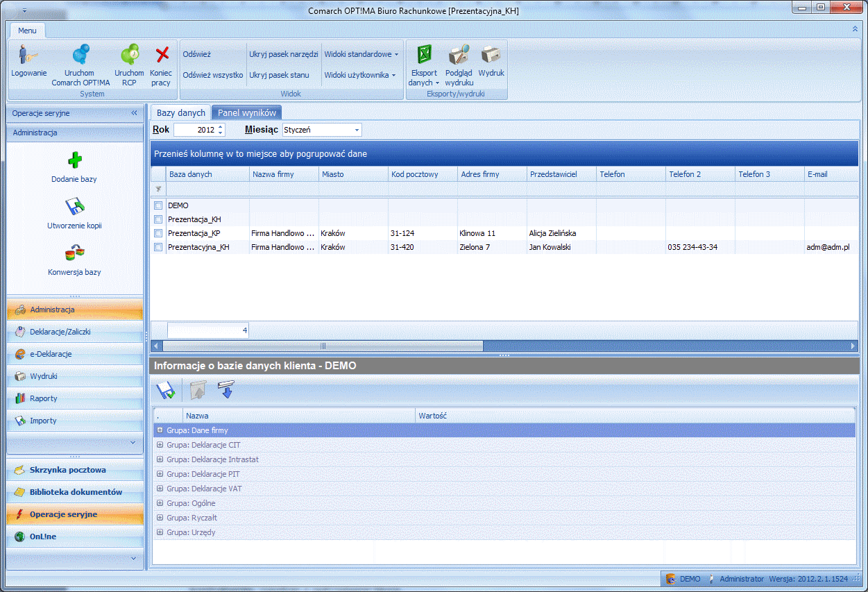Image resolution: width=868 pixels, height=592 pixels.
Task: Click the Koniec pracy red X icon
Action: pyautogui.click(x=162, y=56)
